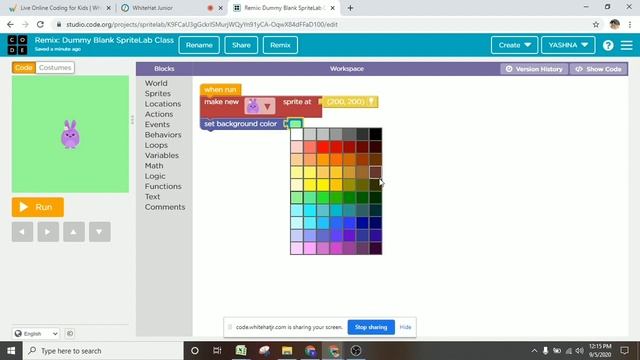Click the set background color block
640x360 pixels.
[241, 124]
